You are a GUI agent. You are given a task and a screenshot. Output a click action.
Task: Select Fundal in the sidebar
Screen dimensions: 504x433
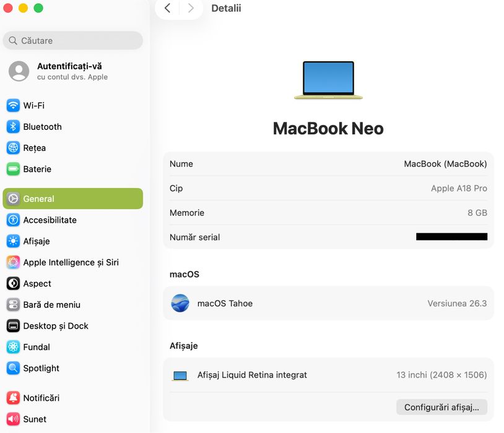click(x=72, y=347)
